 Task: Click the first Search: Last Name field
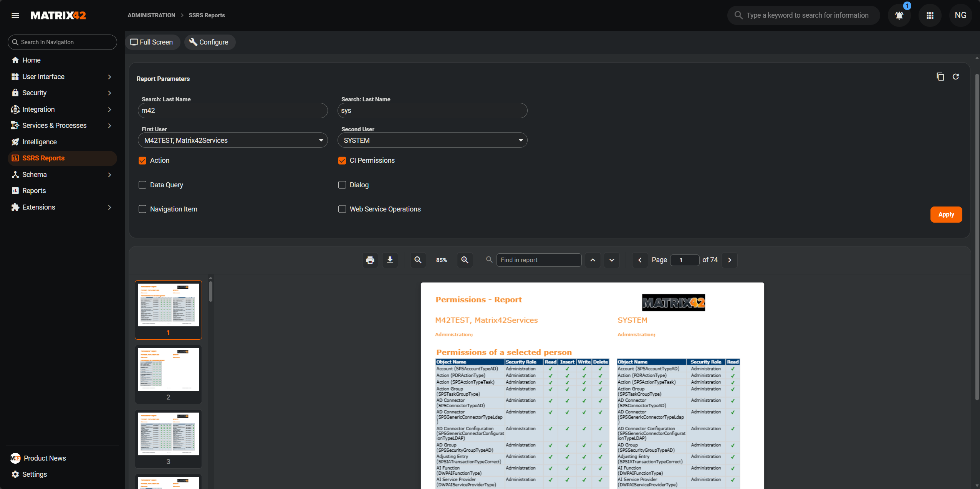point(233,111)
